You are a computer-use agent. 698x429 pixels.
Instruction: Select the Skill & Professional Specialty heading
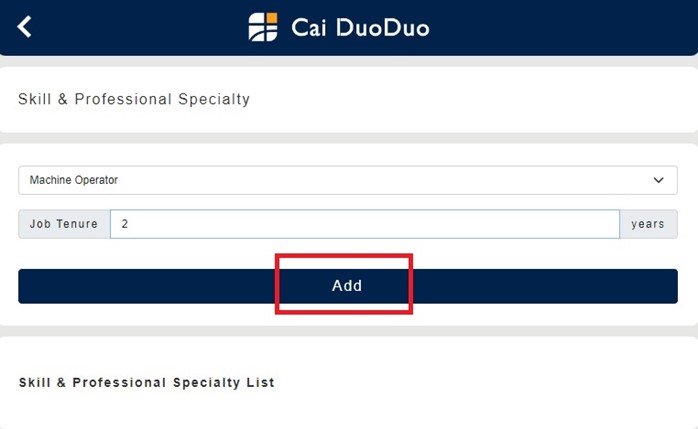tap(134, 99)
